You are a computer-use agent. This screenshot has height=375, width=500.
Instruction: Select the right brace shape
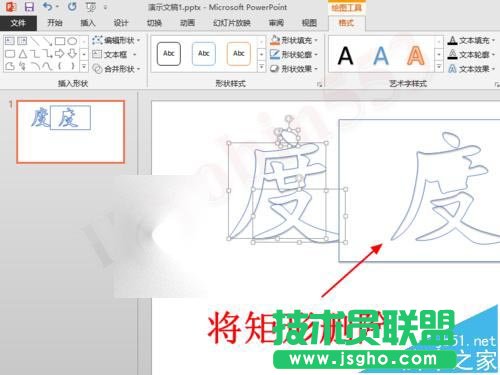coord(72,66)
